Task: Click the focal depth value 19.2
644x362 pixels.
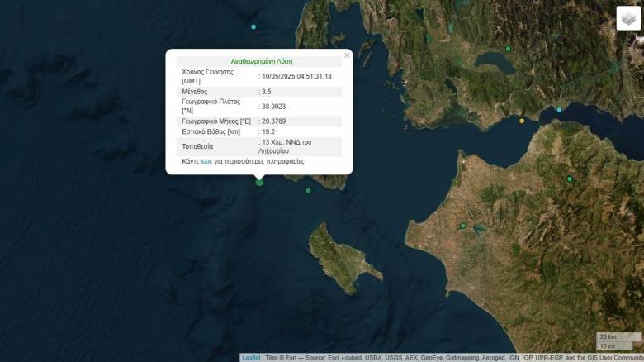Action: 268,131
